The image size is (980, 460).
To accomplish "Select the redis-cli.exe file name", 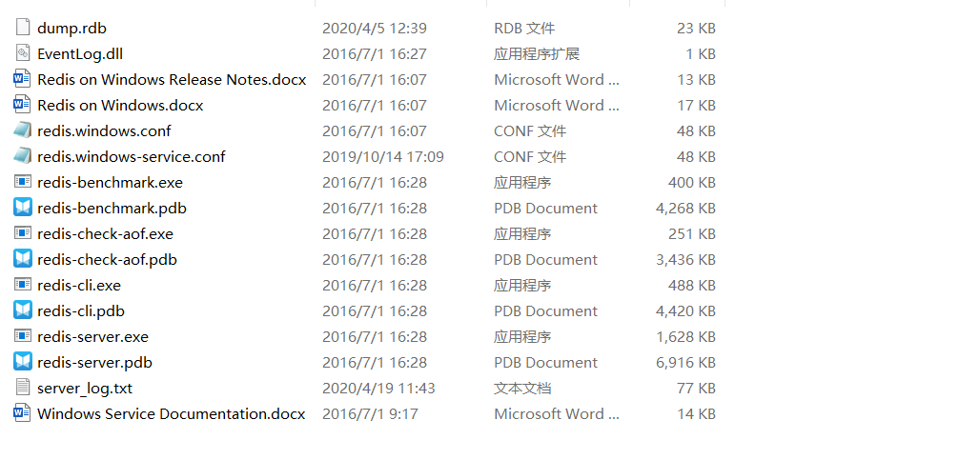I will tap(79, 285).
